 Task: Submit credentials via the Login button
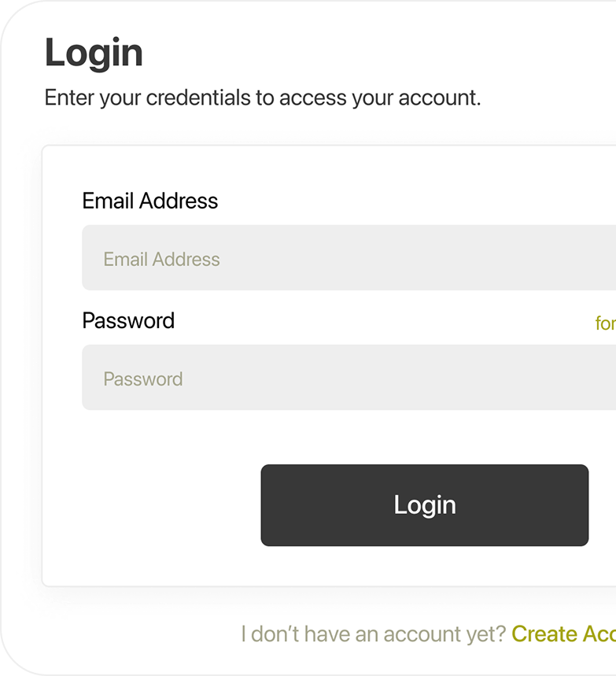click(425, 504)
